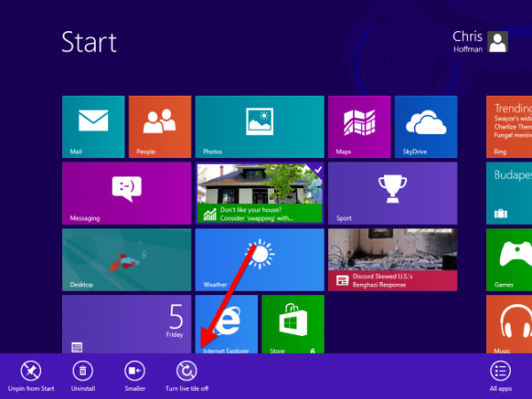Open the News tile about Benghazi Response
Viewport: 532px width, 399px height.
point(393,260)
